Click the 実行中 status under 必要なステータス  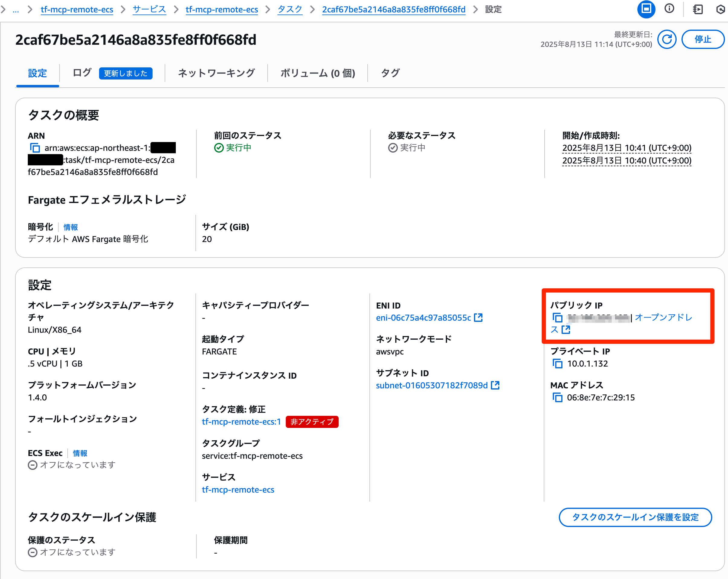(407, 148)
